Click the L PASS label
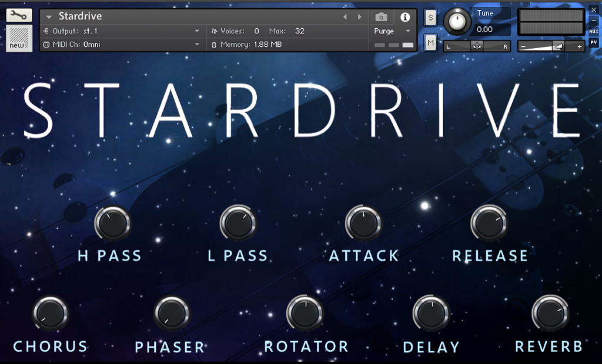 [x=238, y=256]
